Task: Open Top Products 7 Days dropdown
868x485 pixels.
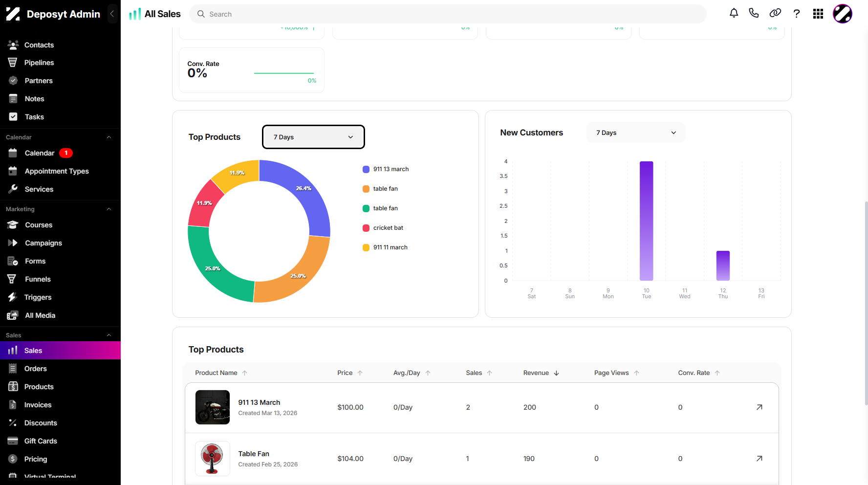Action: [x=313, y=137]
